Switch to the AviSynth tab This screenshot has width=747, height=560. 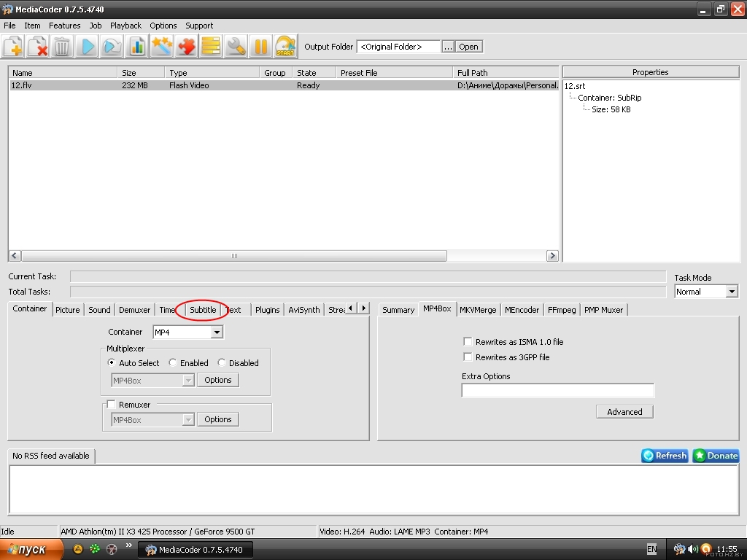(x=304, y=309)
